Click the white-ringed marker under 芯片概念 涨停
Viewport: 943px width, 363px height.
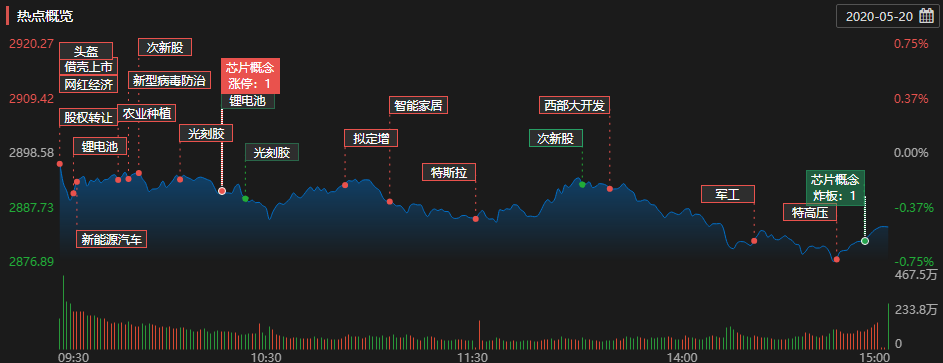click(x=222, y=191)
